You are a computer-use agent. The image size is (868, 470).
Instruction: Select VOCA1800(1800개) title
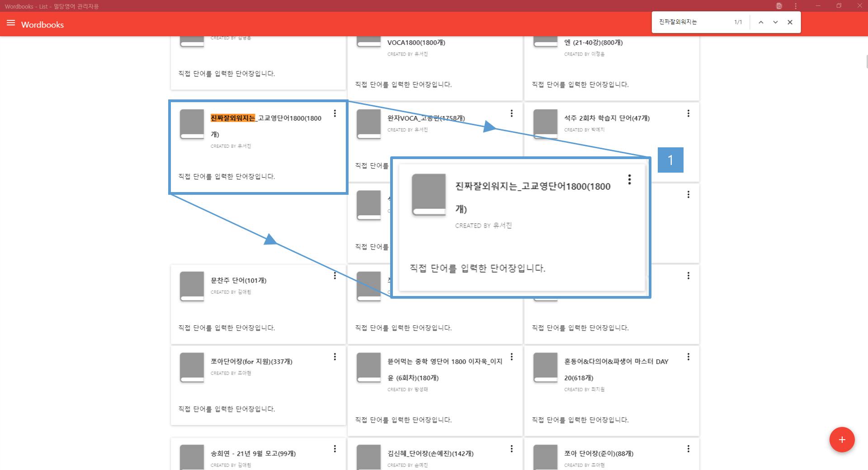coord(416,42)
